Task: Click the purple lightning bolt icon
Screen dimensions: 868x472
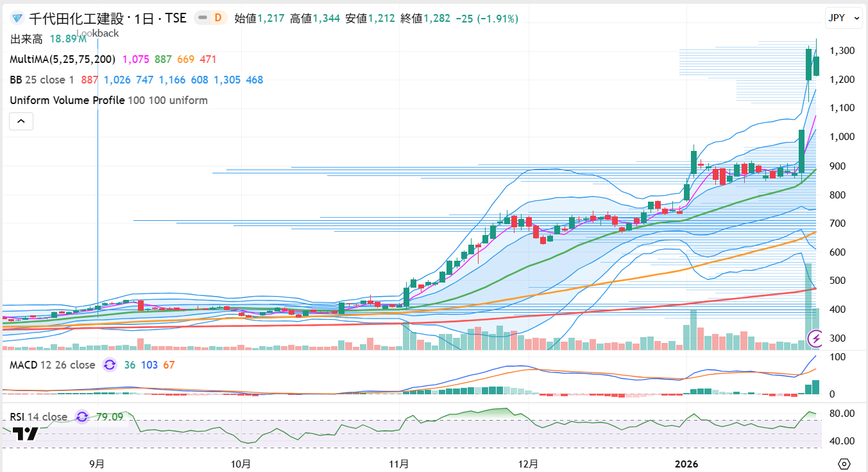Action: point(816,337)
